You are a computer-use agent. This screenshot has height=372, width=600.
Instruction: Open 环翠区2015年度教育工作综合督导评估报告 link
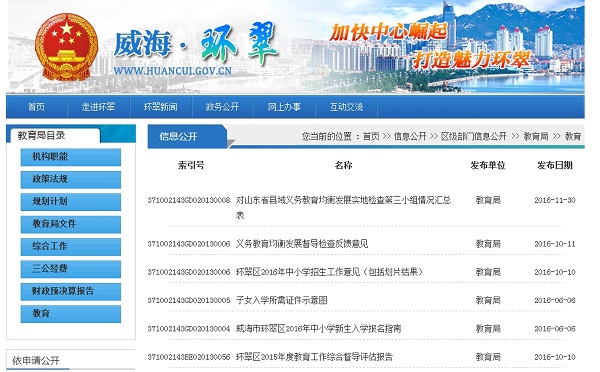pyautogui.click(x=314, y=357)
